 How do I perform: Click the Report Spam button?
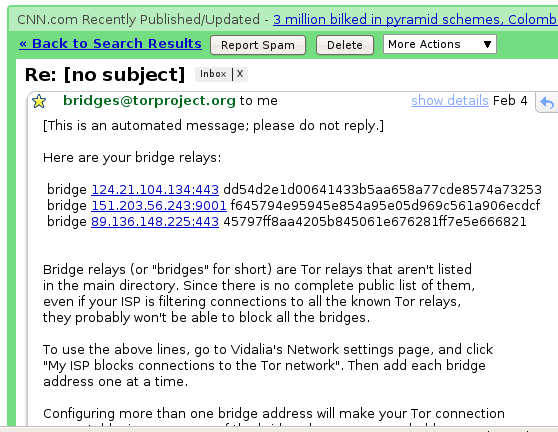(258, 45)
